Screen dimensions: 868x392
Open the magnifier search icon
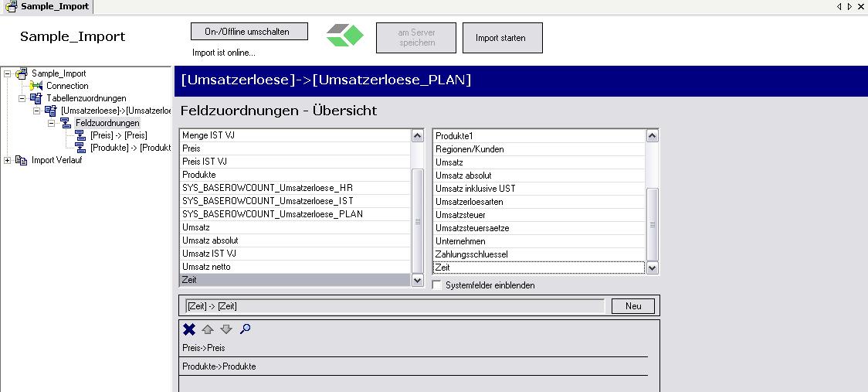[246, 329]
